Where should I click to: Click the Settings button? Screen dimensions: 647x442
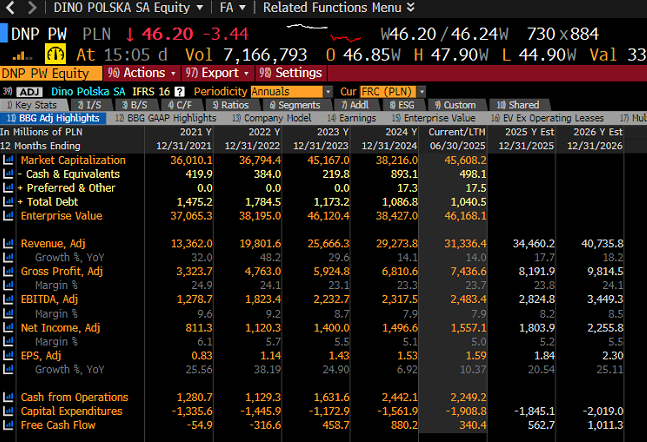pos(291,73)
